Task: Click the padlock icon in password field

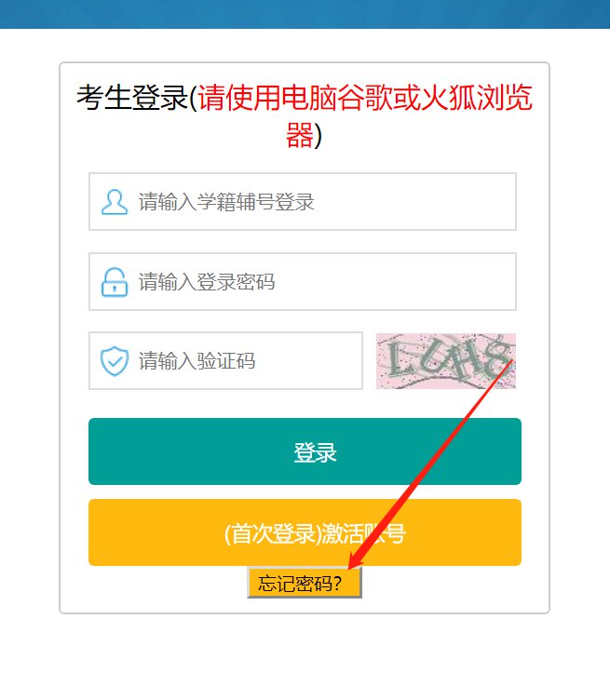Action: pos(115,282)
